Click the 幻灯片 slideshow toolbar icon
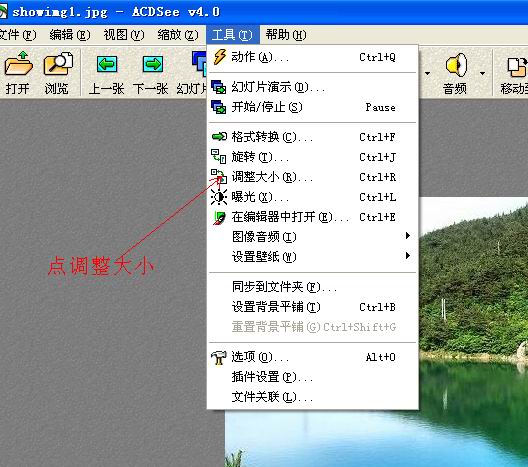 [x=199, y=63]
